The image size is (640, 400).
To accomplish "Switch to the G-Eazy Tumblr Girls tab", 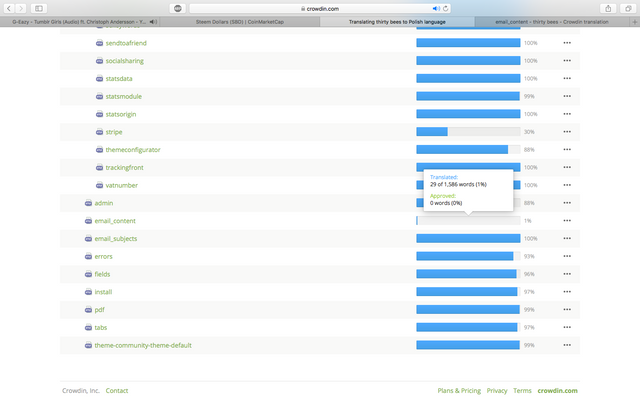I will [x=80, y=22].
